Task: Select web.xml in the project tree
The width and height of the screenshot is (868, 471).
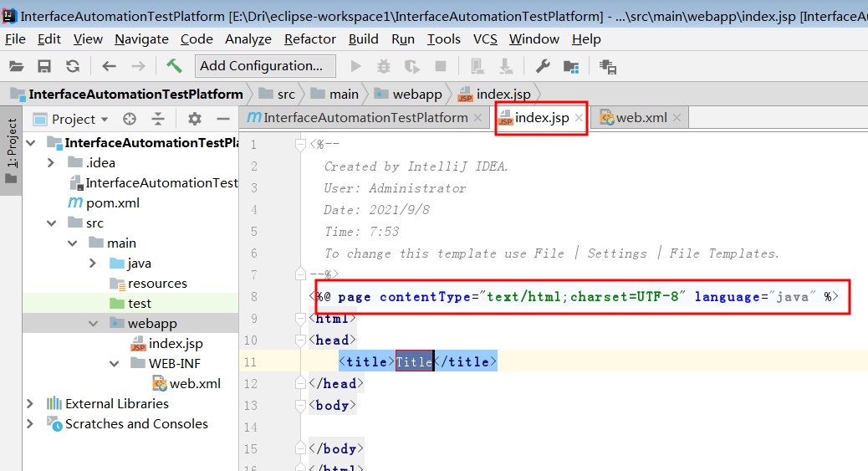Action: click(186, 384)
